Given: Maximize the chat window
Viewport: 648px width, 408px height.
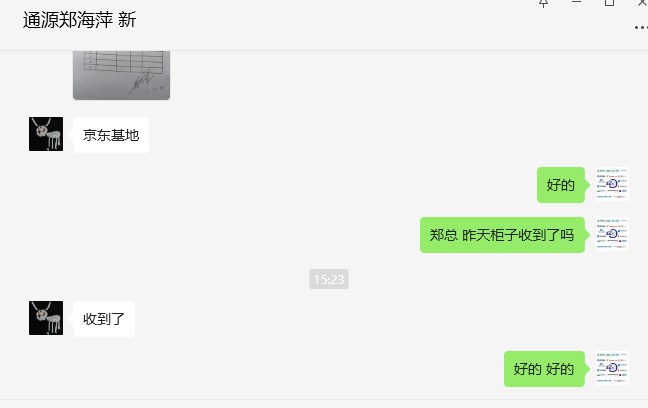Looking at the screenshot, I should click(609, 3).
